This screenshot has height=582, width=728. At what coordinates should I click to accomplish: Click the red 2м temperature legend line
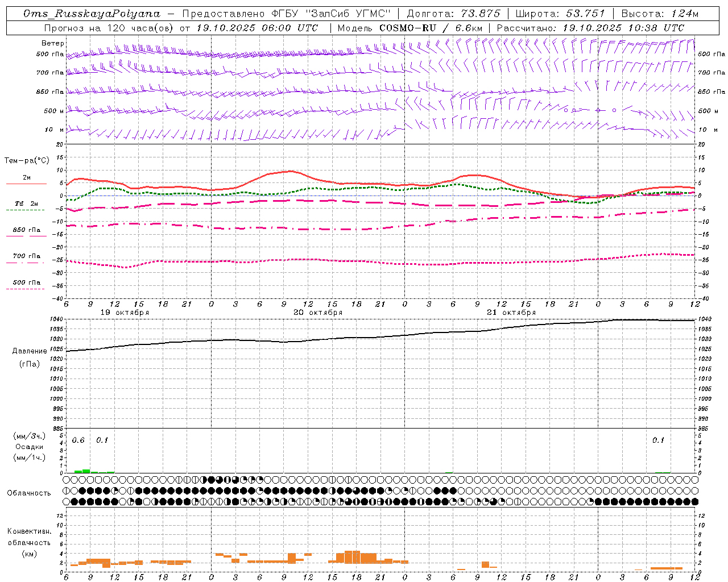(x=26, y=184)
